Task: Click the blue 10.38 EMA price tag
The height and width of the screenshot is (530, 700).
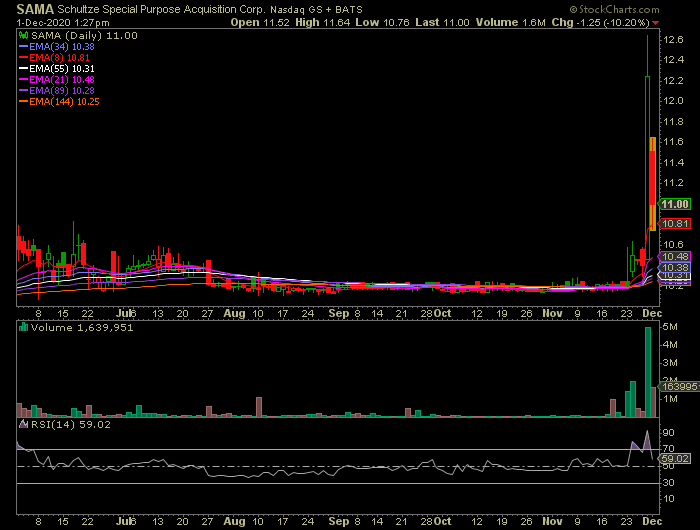Action: (x=675, y=267)
